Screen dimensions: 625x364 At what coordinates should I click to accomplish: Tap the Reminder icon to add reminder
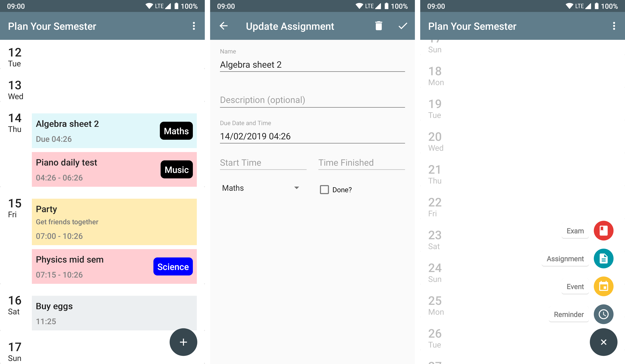point(603,314)
